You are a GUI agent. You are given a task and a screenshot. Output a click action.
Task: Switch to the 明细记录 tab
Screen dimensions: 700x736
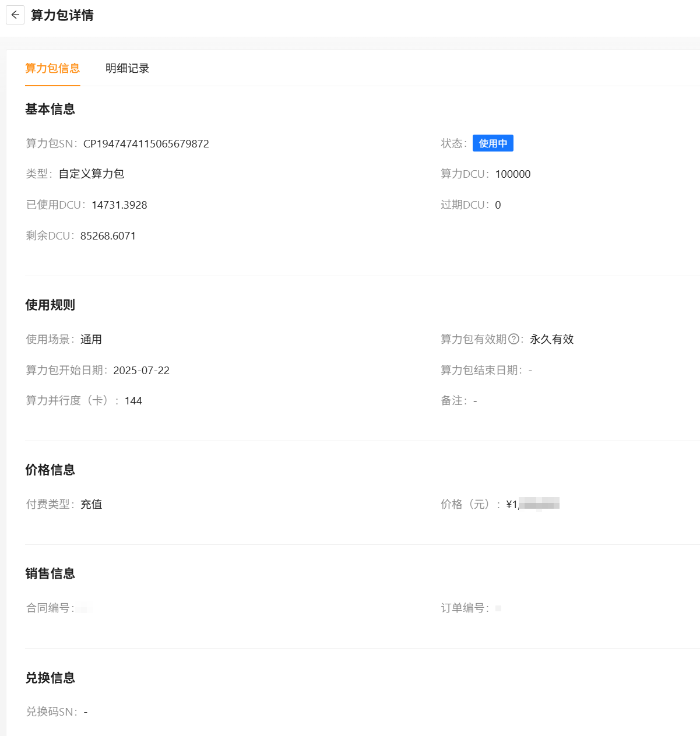pos(127,68)
